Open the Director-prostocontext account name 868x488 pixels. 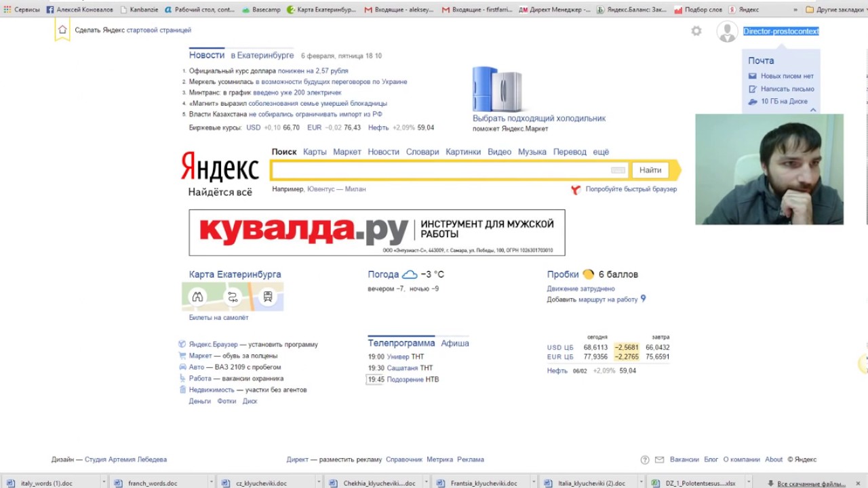click(781, 31)
